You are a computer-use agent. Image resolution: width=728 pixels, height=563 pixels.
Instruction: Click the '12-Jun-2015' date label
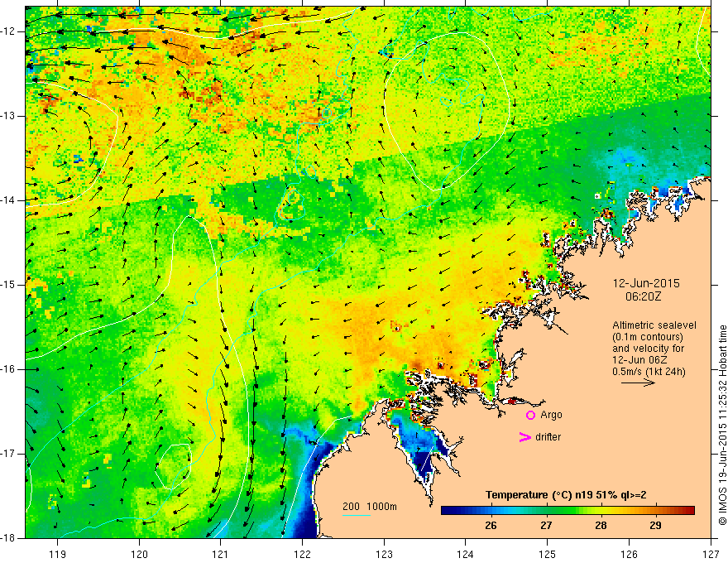pyautogui.click(x=646, y=283)
